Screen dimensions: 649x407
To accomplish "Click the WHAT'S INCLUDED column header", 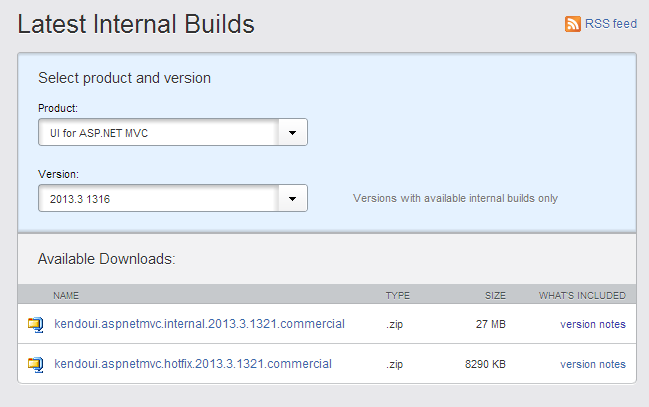I will pos(582,295).
